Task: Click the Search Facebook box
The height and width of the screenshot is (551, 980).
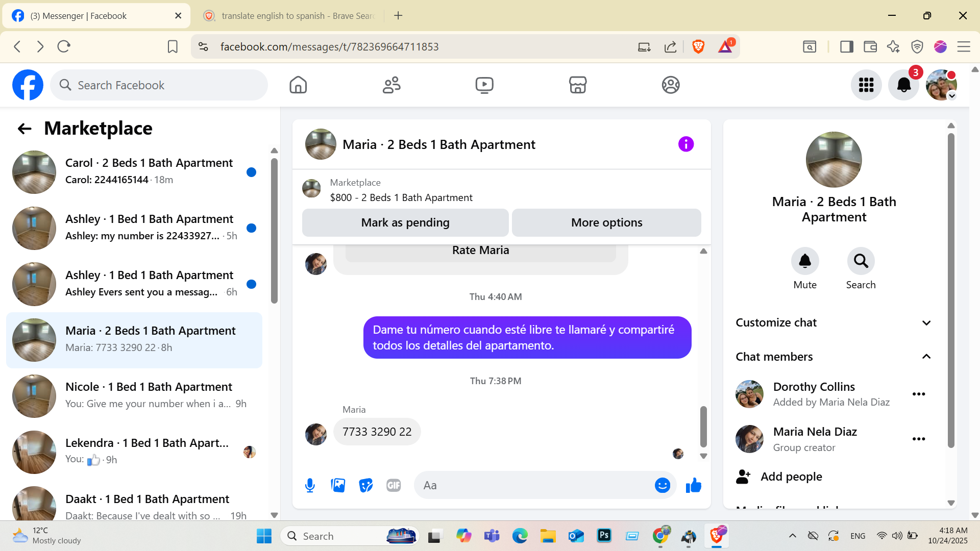Action: click(x=159, y=85)
